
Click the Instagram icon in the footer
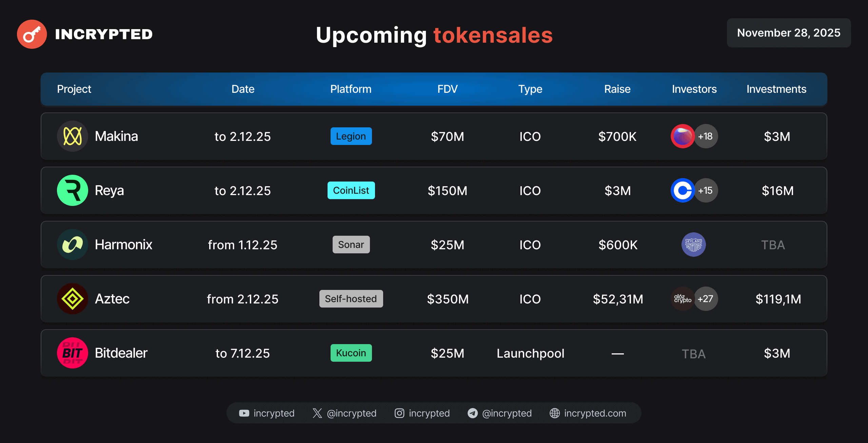(x=399, y=413)
